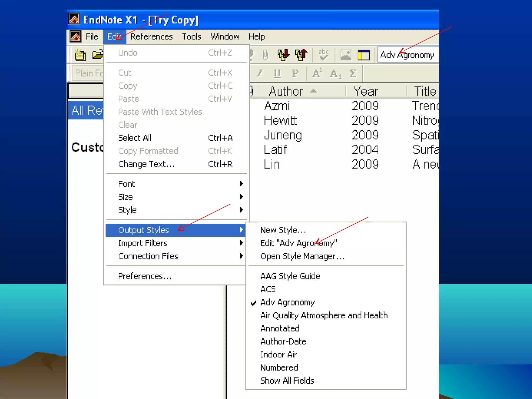Click the Superscript A formatting icon

click(317, 74)
